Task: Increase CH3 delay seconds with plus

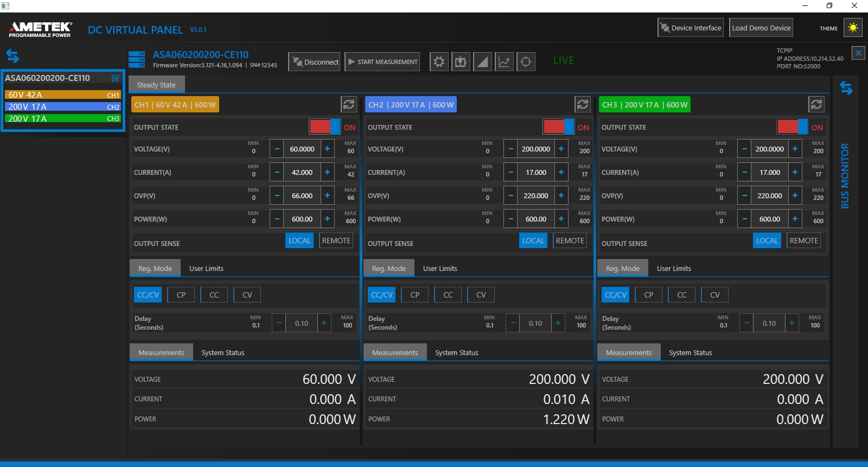Action: [792, 323]
